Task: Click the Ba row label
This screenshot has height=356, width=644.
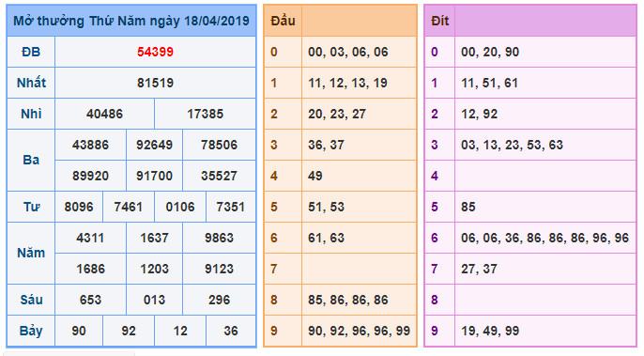Action: coord(31,160)
